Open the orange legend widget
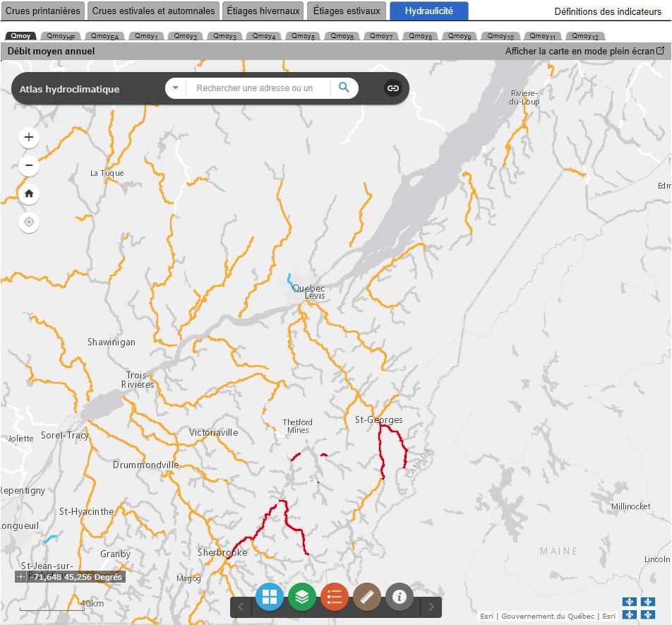 [x=335, y=597]
